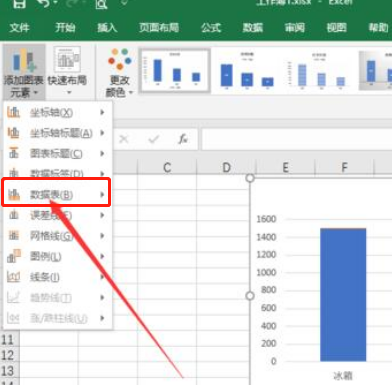Image resolution: width=392 pixels, height=385 pixels.
Task: Select the first chart style thumbnail
Action: coord(175,70)
